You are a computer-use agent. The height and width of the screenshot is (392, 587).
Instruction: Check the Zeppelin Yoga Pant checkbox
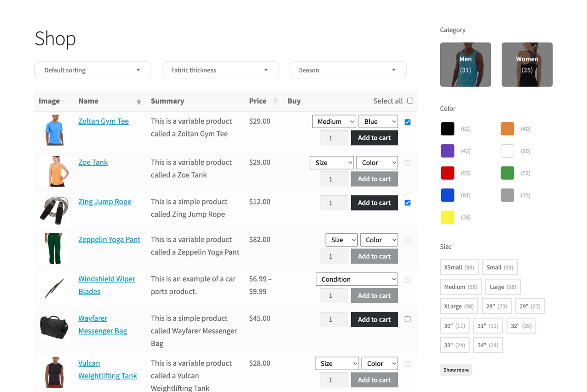407,240
